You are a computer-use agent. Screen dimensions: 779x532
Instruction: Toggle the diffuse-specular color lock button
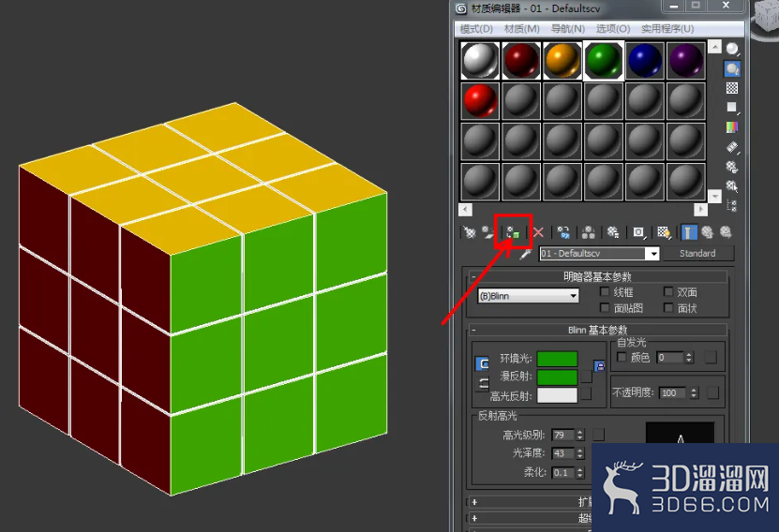483,383
